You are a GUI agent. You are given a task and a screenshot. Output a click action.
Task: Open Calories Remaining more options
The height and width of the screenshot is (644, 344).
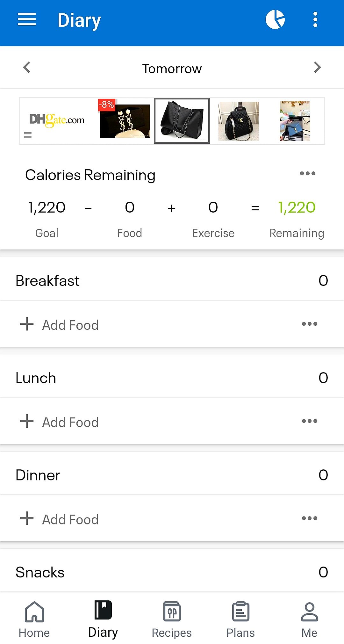coord(307,174)
